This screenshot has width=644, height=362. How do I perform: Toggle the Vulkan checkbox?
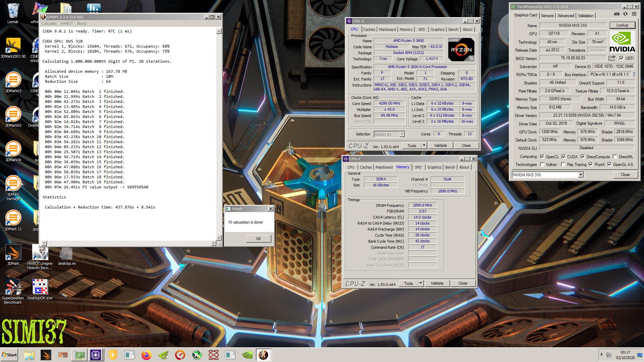542,164
